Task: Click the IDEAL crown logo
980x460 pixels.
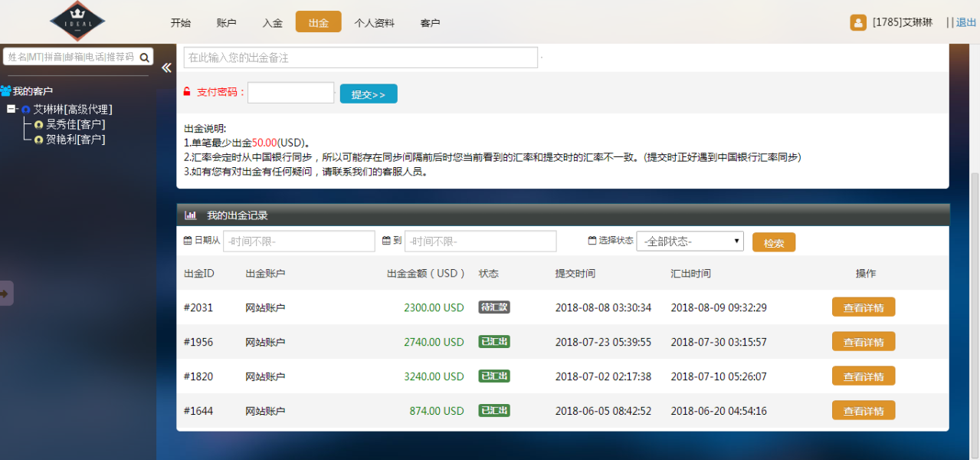Action: pos(77,21)
